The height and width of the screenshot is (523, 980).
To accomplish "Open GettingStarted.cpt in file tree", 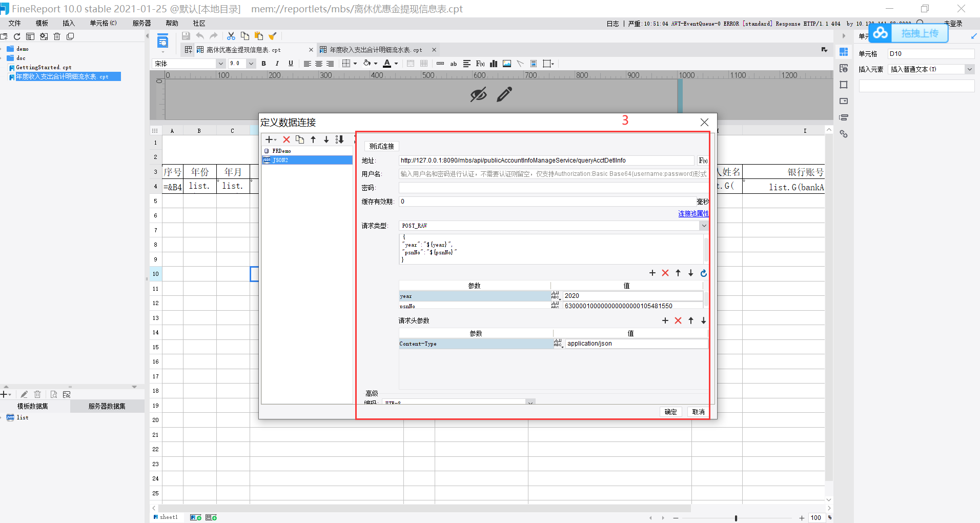I will point(43,67).
